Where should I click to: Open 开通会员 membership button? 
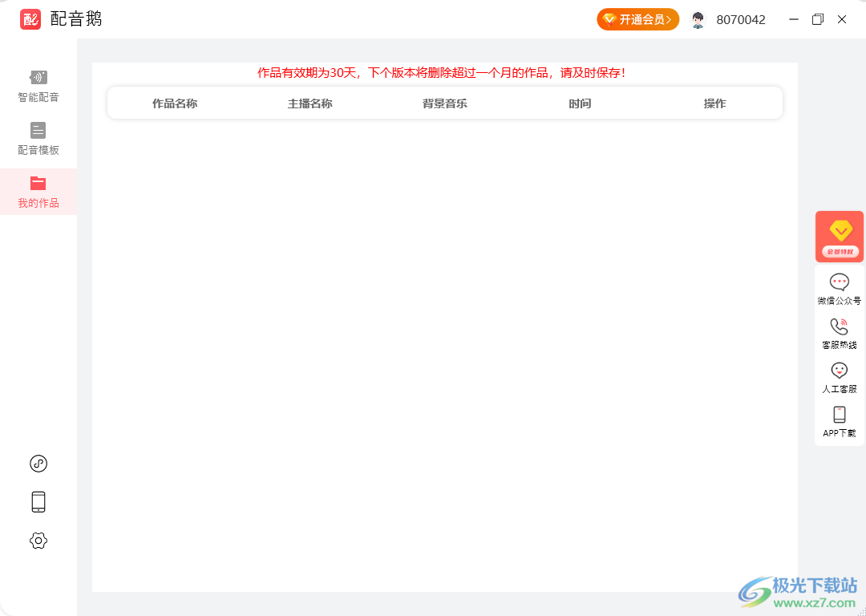pyautogui.click(x=638, y=18)
